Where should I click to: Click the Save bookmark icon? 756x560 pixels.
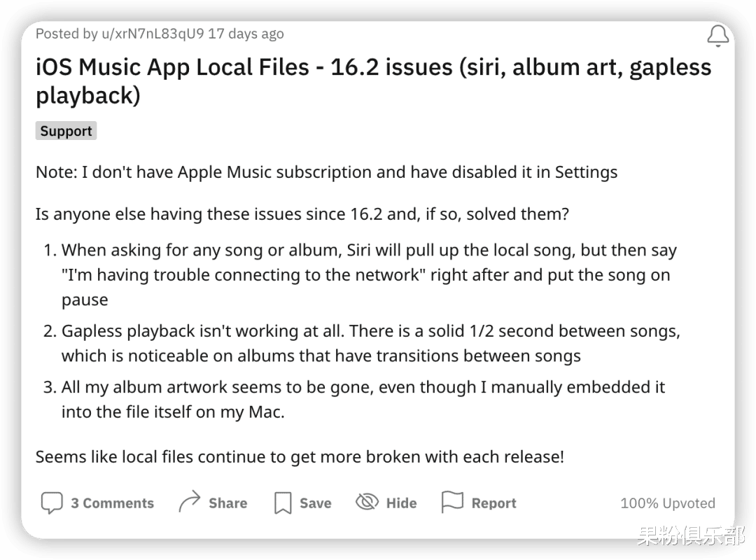click(x=282, y=502)
